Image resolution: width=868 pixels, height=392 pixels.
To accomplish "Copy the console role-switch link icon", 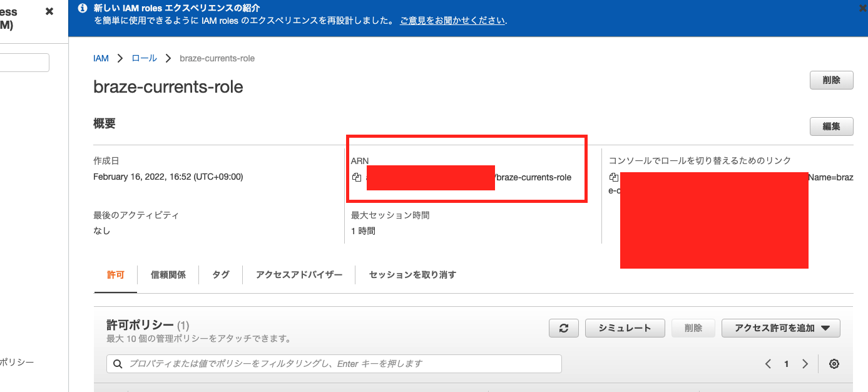I will [614, 177].
